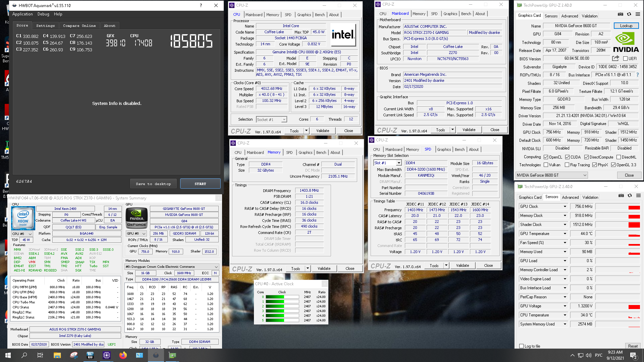Viewport: 644px width, 362px height.
Task: Click the Save to desktop button
Action: pyautogui.click(x=153, y=184)
